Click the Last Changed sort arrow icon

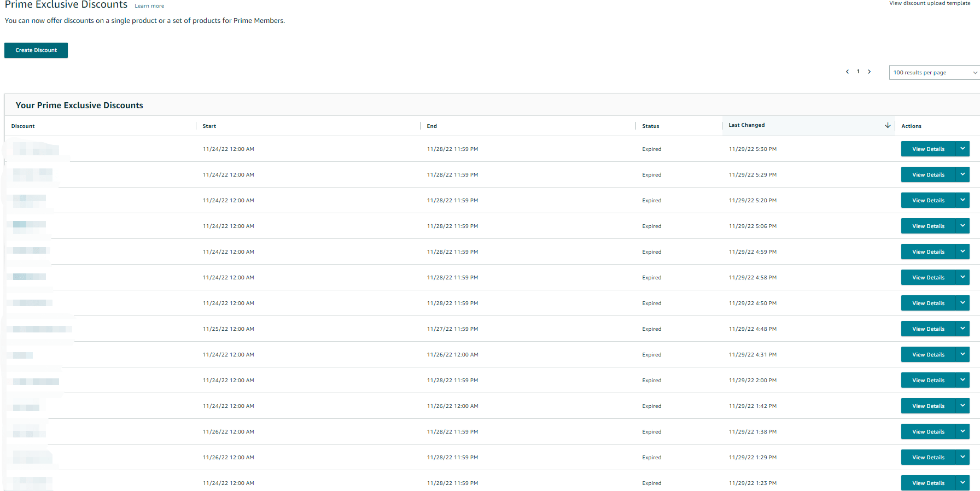click(888, 125)
